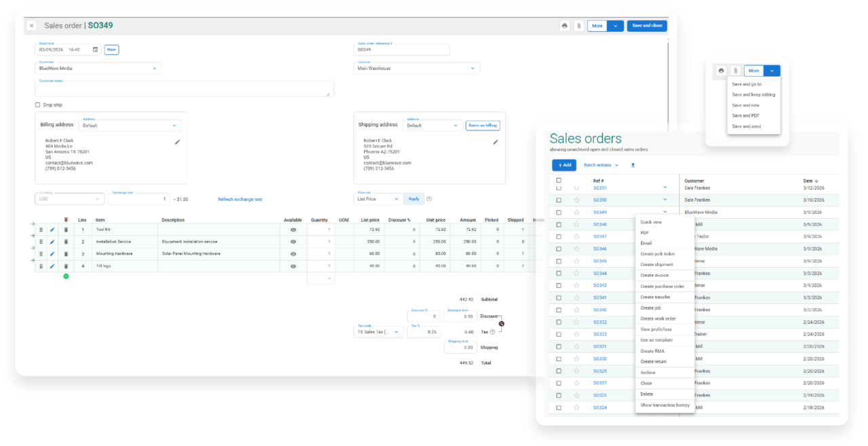Open attachments paperclip in the SO349 header
The image size is (868, 446).
(578, 26)
